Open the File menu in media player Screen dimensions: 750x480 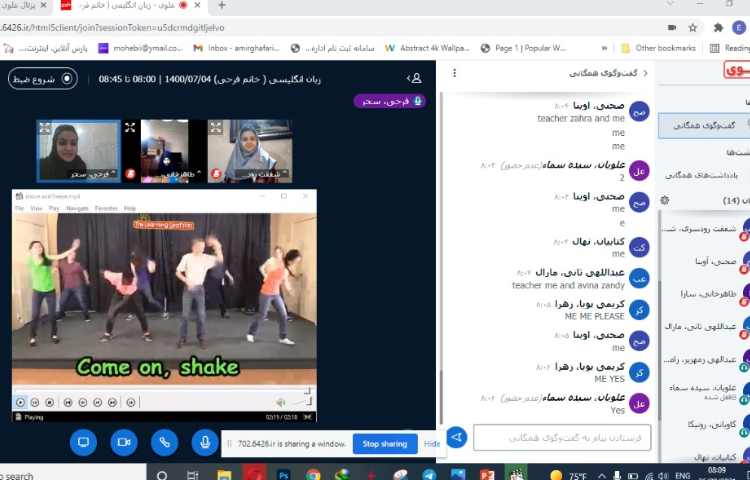(x=20, y=208)
